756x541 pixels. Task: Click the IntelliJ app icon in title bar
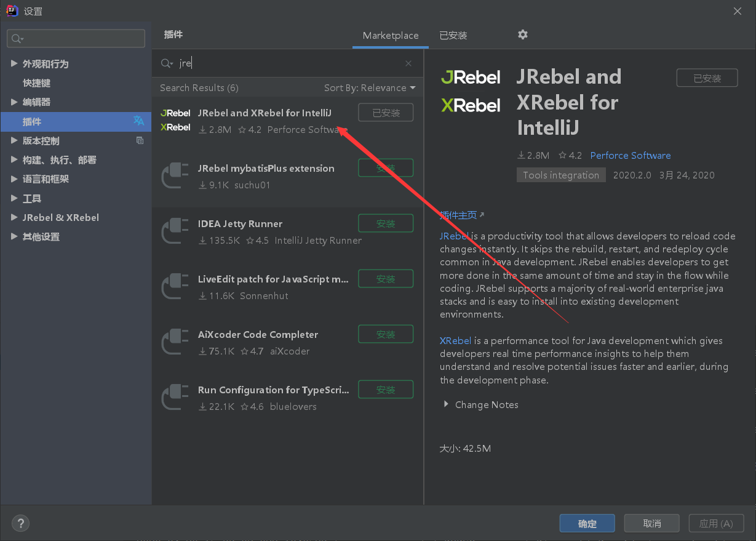[11, 10]
